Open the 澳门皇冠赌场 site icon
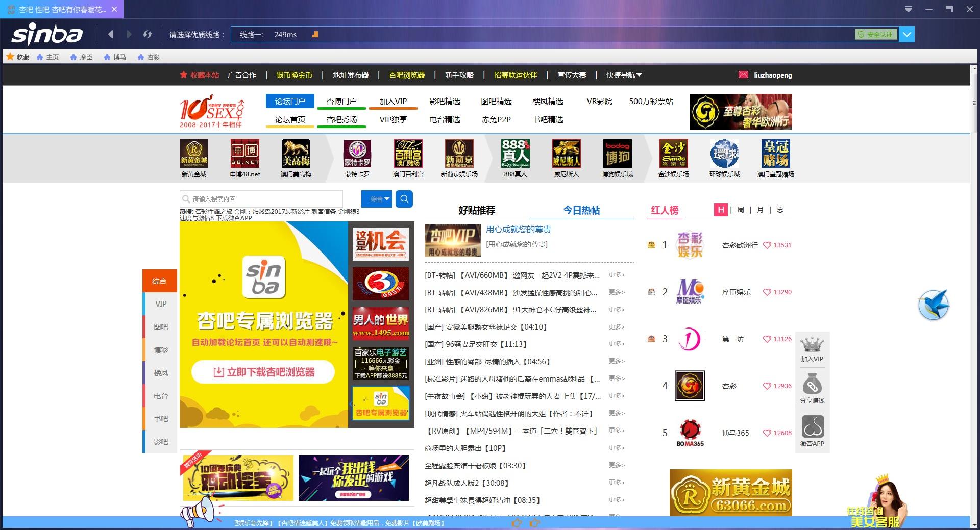The height and width of the screenshot is (530, 980). 776,154
